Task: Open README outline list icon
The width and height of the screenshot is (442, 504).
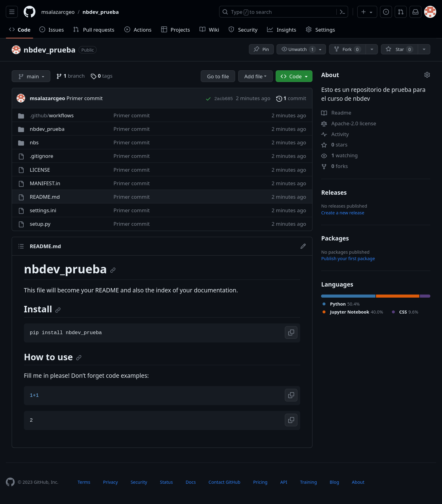Action: coord(21,246)
